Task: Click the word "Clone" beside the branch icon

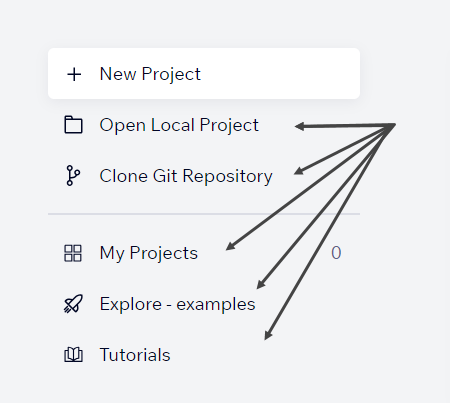Action: point(123,176)
